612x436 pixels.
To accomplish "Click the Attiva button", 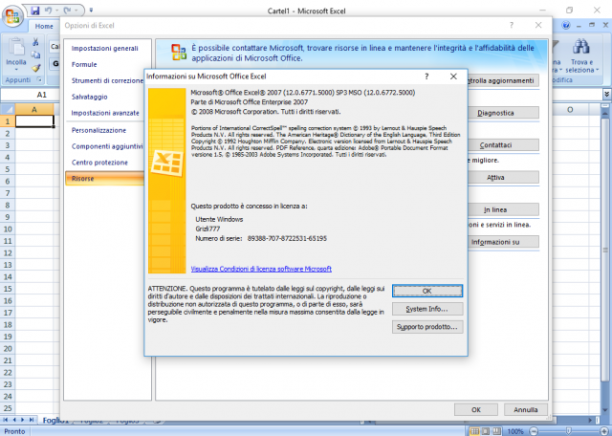I will [503, 178].
